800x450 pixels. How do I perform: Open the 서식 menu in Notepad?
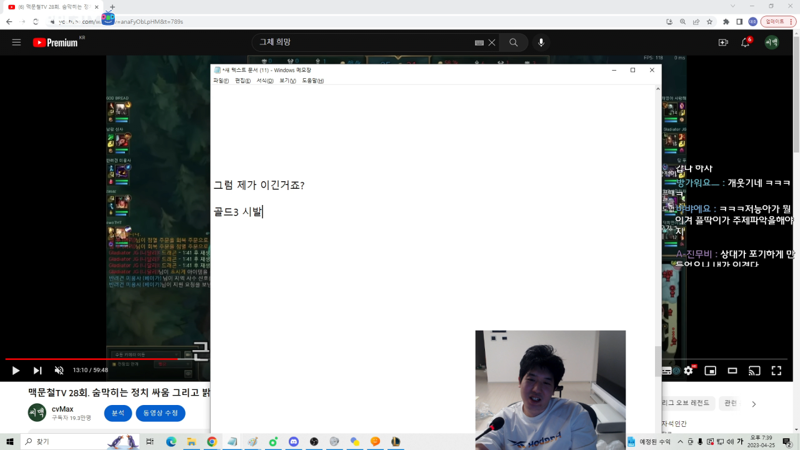click(265, 81)
